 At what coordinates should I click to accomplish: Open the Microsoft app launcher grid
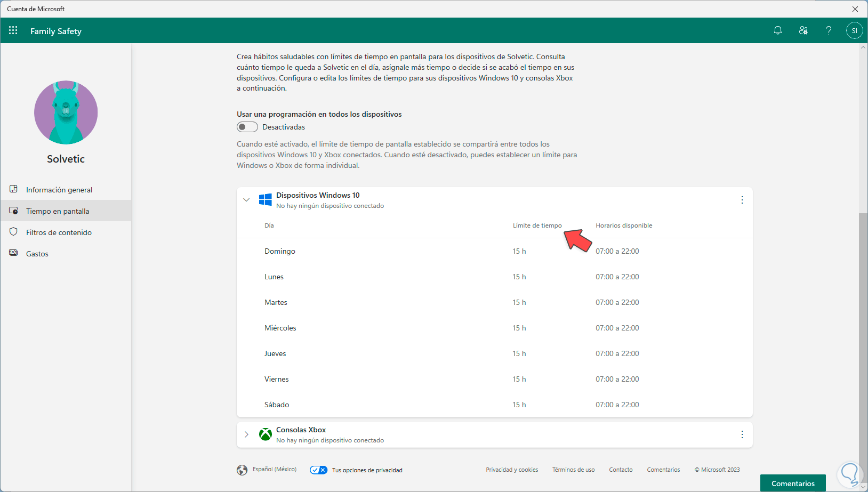13,30
